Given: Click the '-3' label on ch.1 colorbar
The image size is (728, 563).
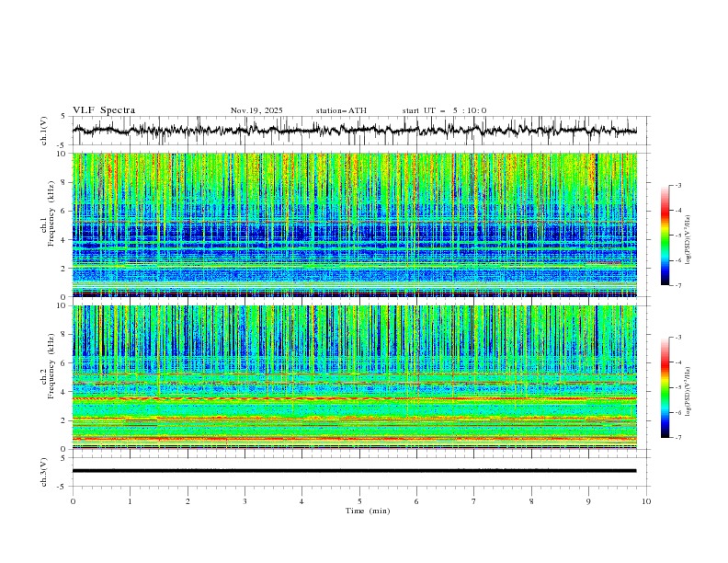Looking at the screenshot, I should click(x=677, y=185).
